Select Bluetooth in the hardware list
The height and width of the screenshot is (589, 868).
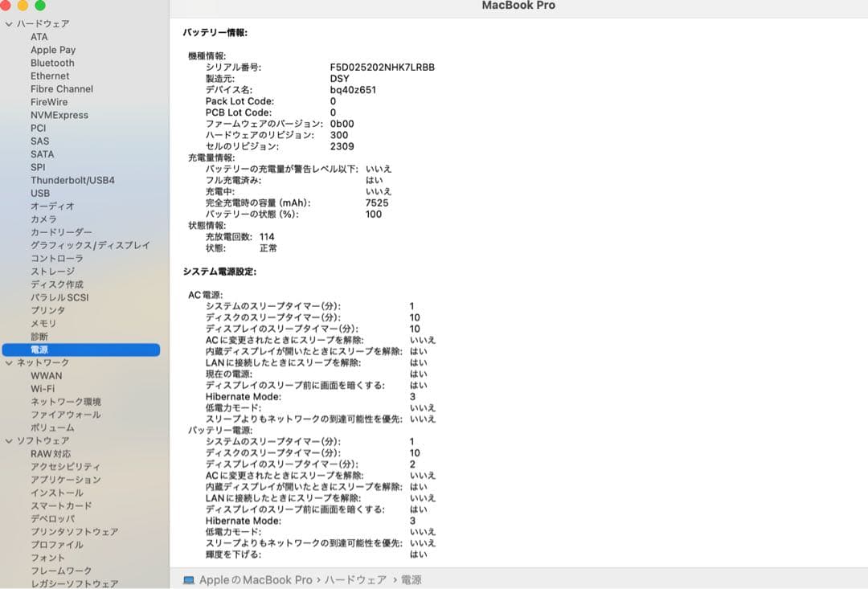[x=52, y=63]
